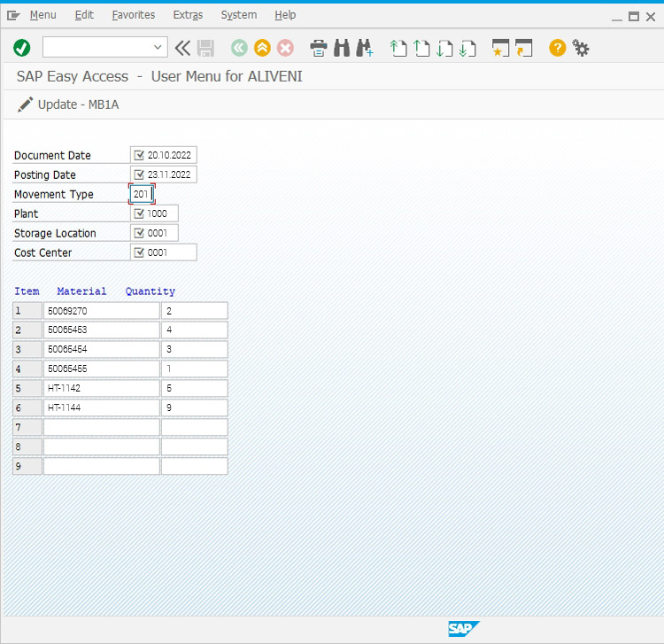Click empty material cell in row 8

pyautogui.click(x=102, y=446)
